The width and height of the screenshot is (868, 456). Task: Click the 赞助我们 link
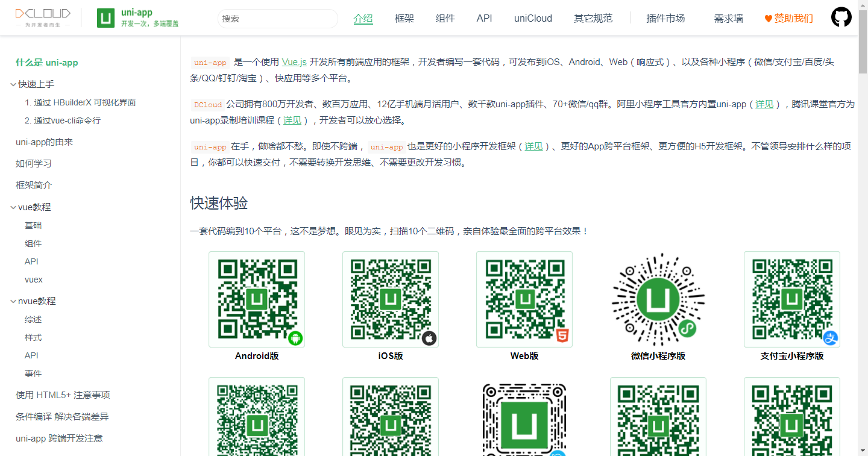(x=793, y=19)
